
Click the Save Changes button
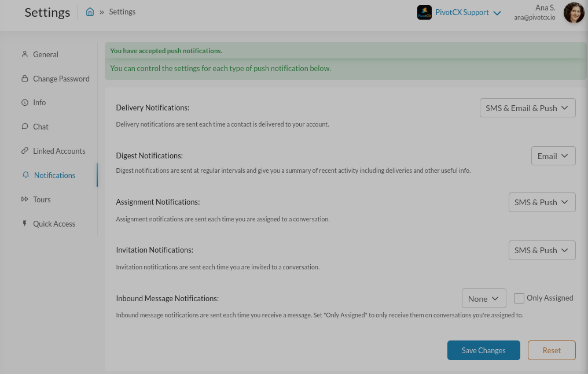[x=483, y=350]
